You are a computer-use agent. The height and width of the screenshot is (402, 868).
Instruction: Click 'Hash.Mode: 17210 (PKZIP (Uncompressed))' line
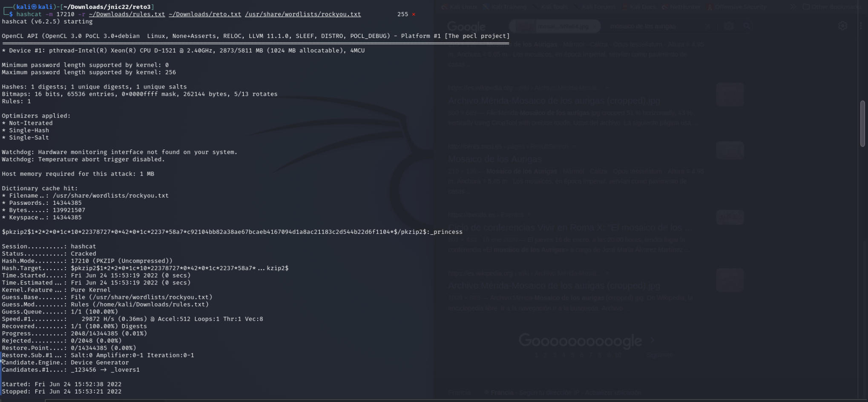click(87, 261)
